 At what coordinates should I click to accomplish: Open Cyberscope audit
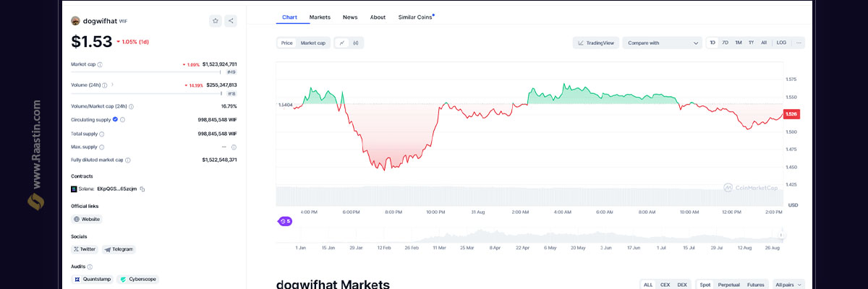pyautogui.click(x=137, y=279)
